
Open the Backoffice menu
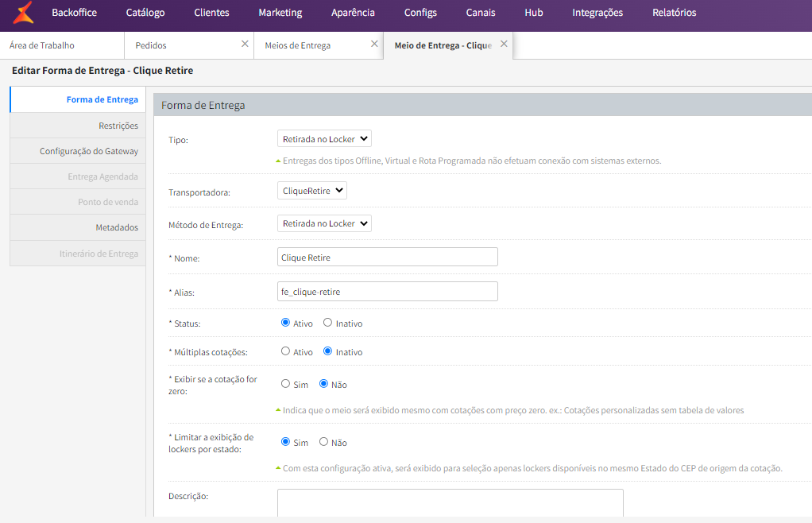[x=74, y=13]
